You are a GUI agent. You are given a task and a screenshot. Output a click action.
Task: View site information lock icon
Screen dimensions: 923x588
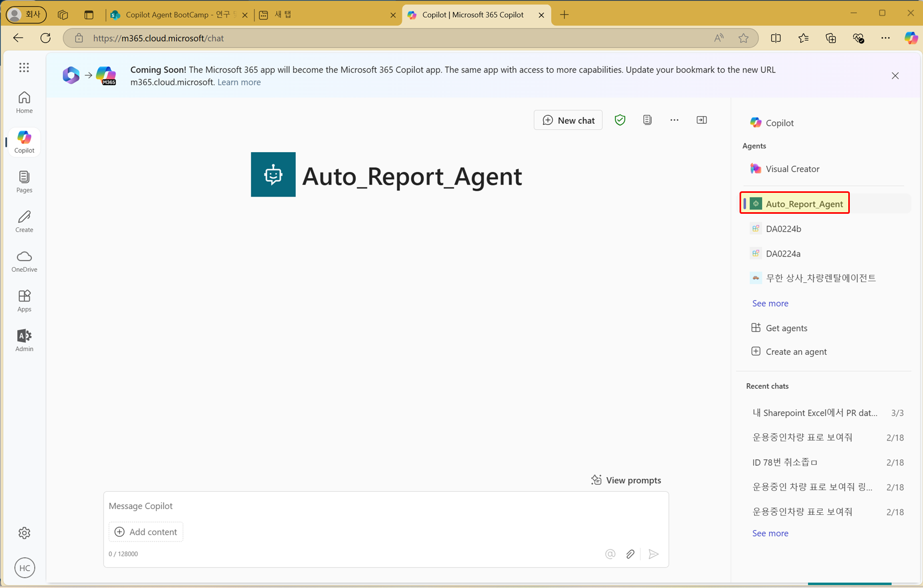(x=79, y=38)
